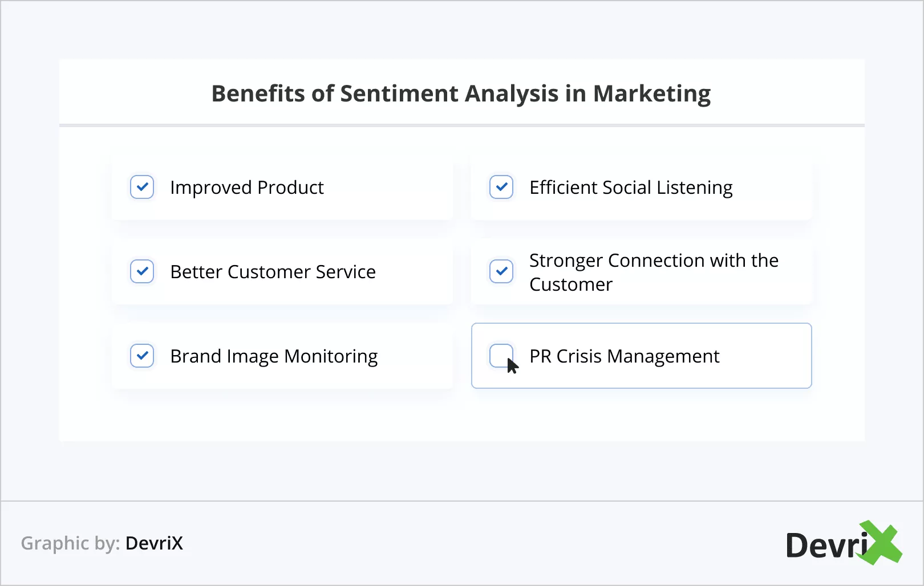Open the DevriX credit link after Graphic by
The width and height of the screenshot is (924, 586).
click(154, 543)
